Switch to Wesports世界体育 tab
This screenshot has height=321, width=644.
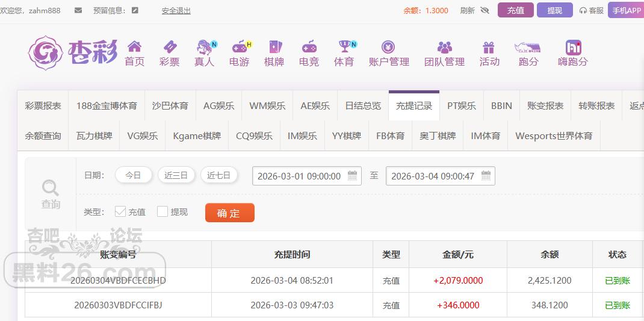pos(554,136)
